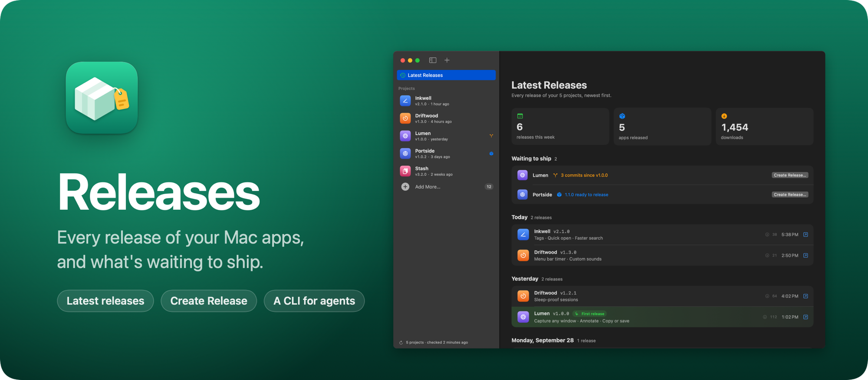Open the Driftwood project in sidebar
The width and height of the screenshot is (868, 380).
tap(446, 119)
